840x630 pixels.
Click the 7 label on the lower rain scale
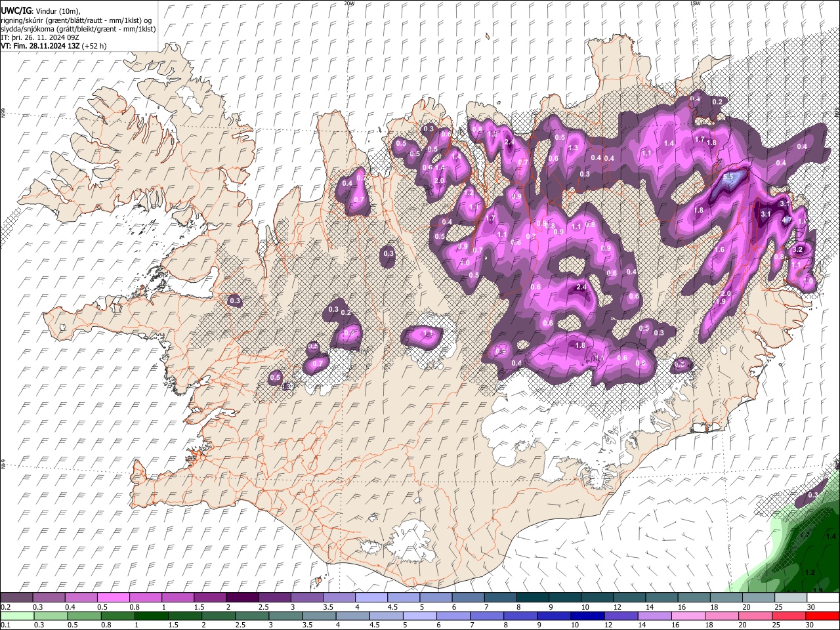(x=473, y=625)
